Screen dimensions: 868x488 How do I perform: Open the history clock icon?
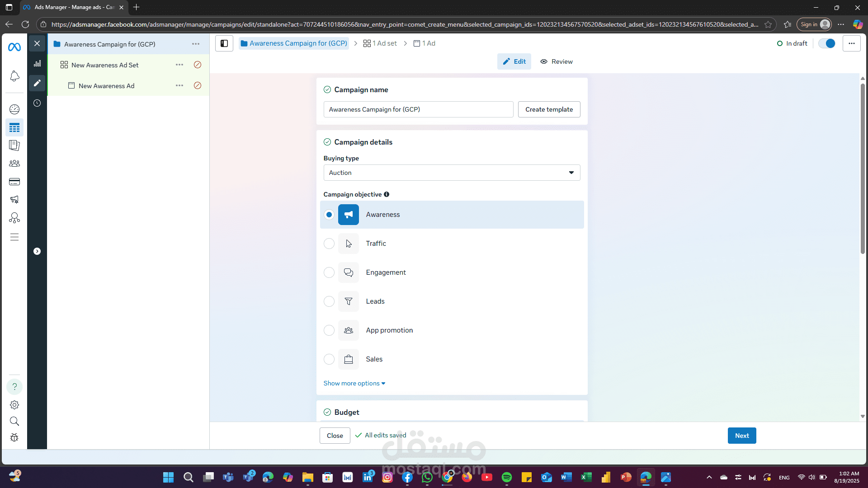(x=37, y=103)
